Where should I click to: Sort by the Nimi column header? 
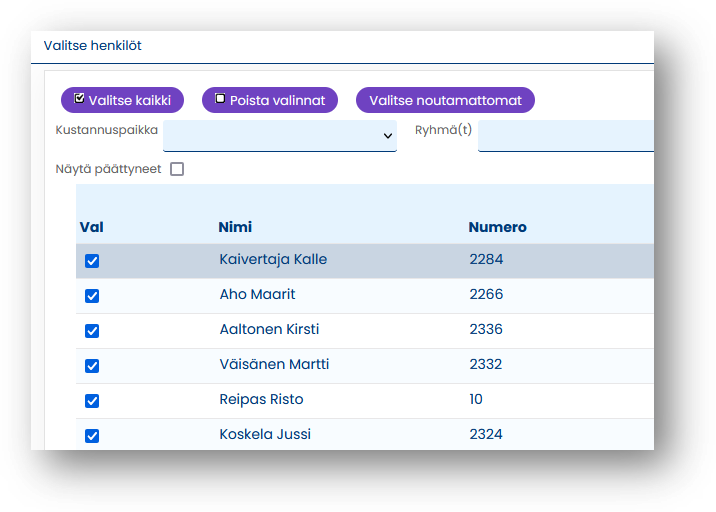tap(235, 227)
